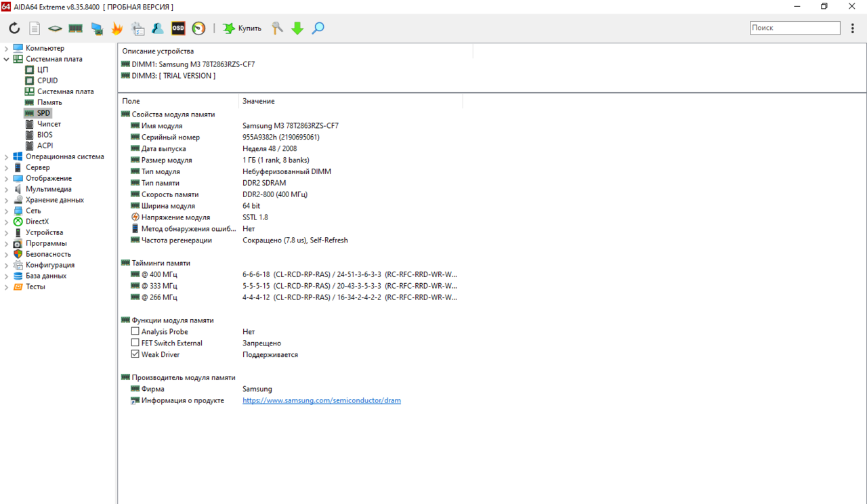Viewport: 867px width, 504px height.
Task: Expand the Тесты tree node arrow
Action: coord(6,287)
